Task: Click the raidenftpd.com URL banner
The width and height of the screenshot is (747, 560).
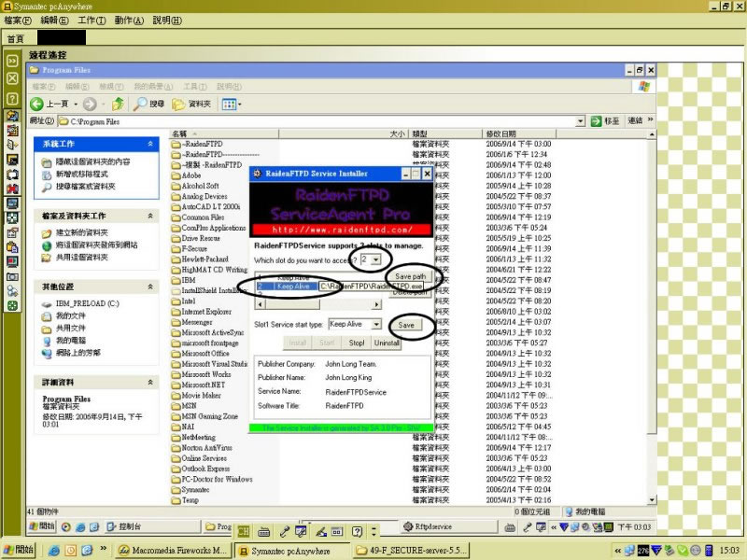Action: [x=342, y=230]
